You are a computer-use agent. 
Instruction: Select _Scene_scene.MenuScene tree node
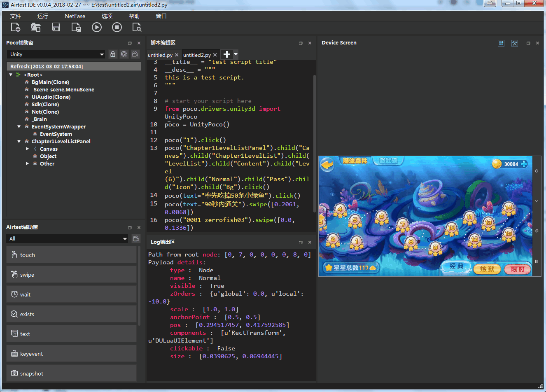(63, 89)
